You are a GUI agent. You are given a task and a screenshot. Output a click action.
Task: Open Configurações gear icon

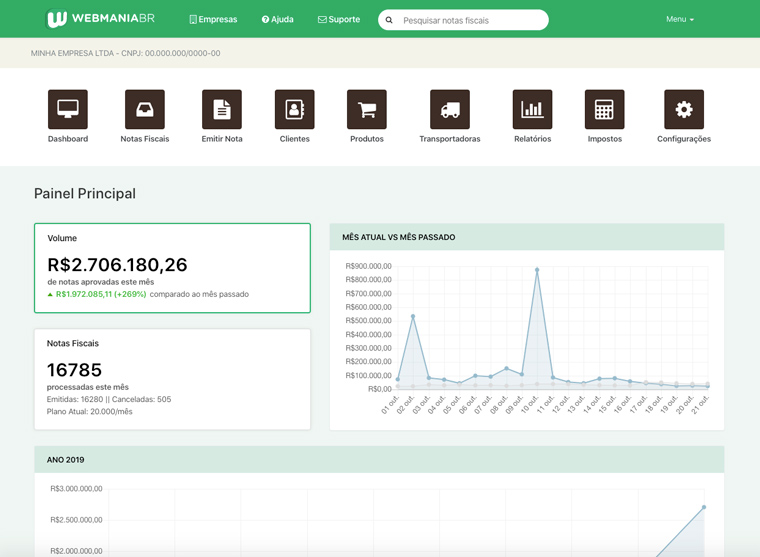pyautogui.click(x=684, y=110)
